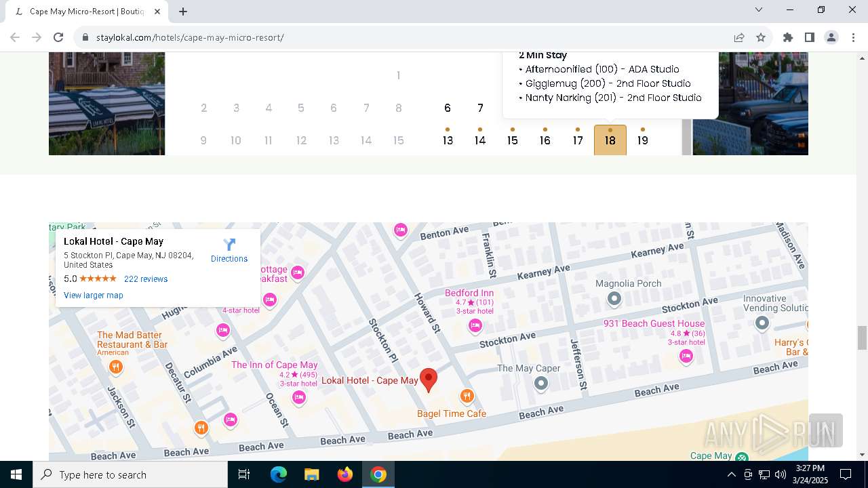The width and height of the screenshot is (868, 488).
Task: Click the calendar widget scrollbar
Action: (x=686, y=137)
